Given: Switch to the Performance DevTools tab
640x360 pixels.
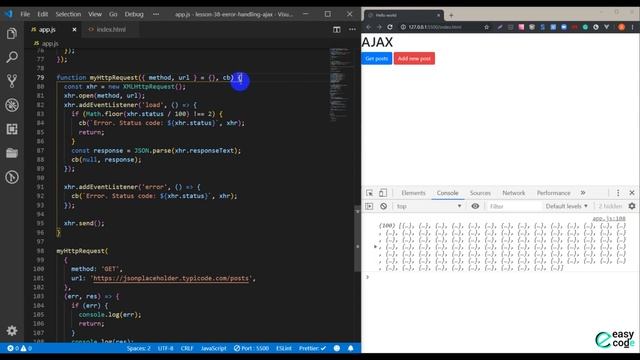Looking at the screenshot, I should [x=553, y=193].
